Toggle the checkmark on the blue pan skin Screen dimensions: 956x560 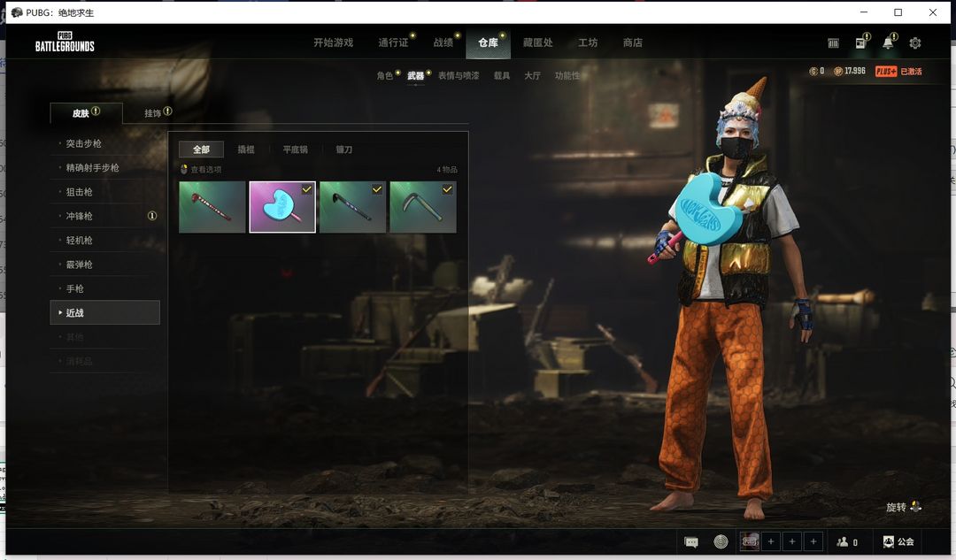(306, 189)
